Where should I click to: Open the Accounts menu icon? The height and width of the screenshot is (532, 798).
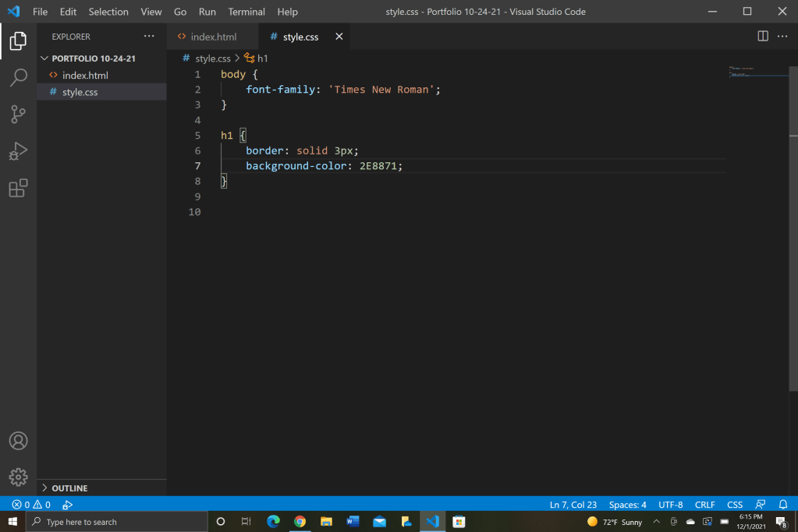[x=18, y=441]
